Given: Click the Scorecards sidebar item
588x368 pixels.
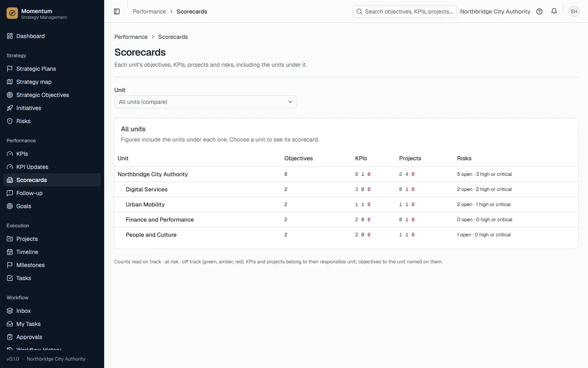Looking at the screenshot, I should 52,180.
